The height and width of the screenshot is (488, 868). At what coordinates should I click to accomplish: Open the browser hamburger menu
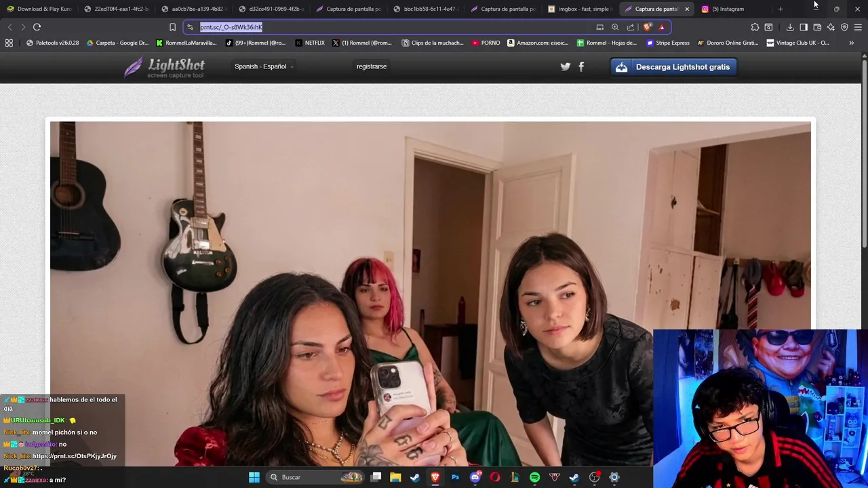click(858, 27)
